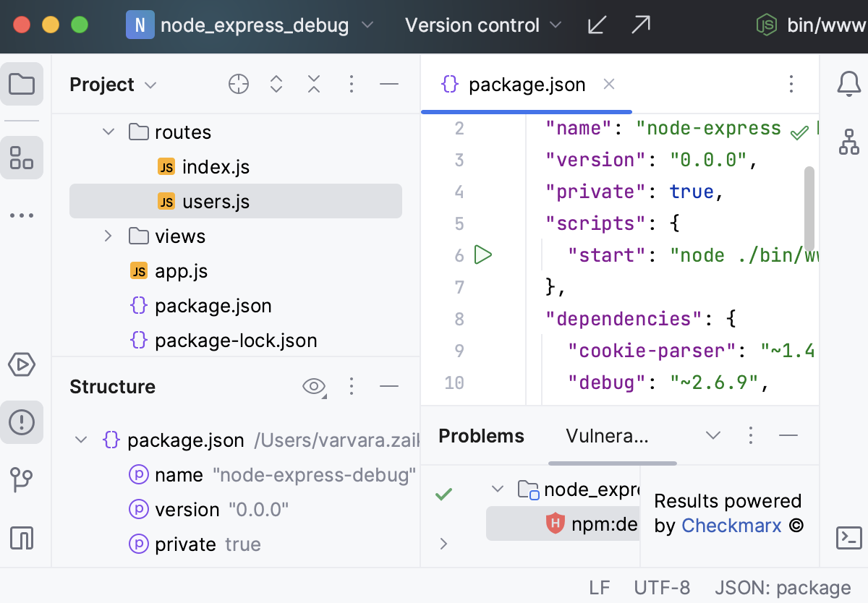Screen dimensions: 868x603
Task: Open the Git tool window icon
Action: pos(22,479)
